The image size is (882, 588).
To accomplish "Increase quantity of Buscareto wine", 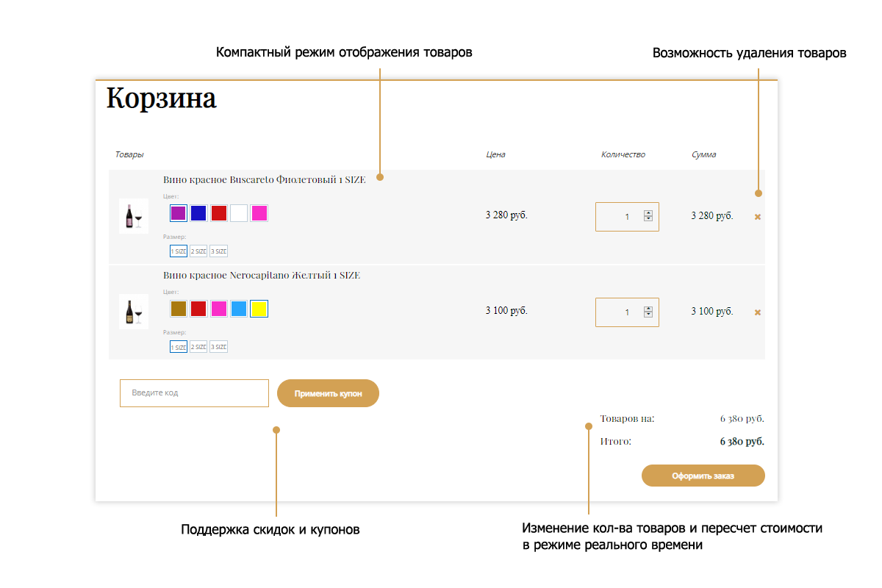I will point(648,213).
